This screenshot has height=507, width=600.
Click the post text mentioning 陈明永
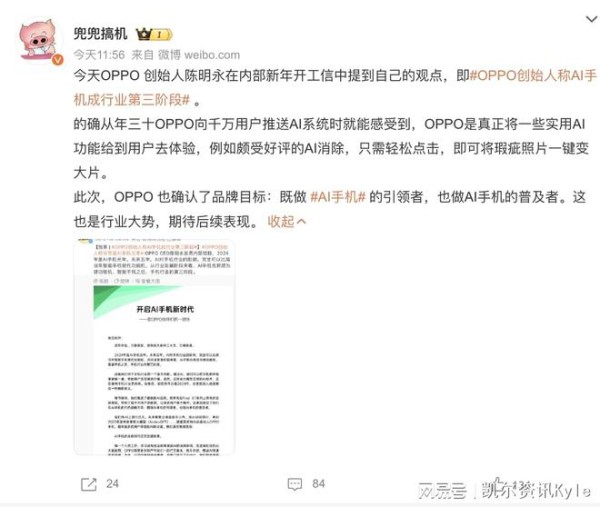click(258, 75)
